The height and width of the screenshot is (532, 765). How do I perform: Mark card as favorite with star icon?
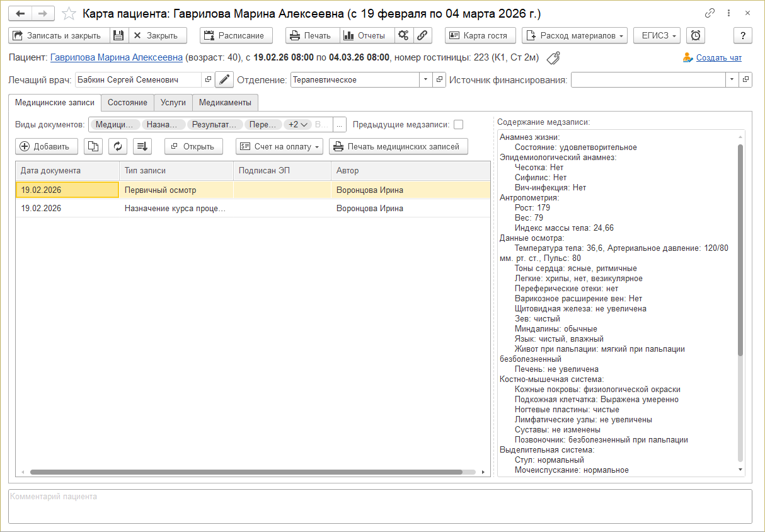coord(70,13)
